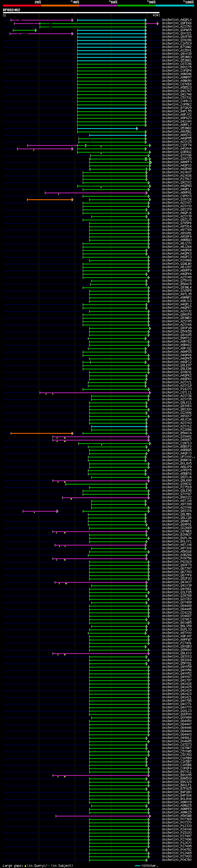Click the orange ~40% identity legend segment

pyautogui.click(x=60, y=6)
